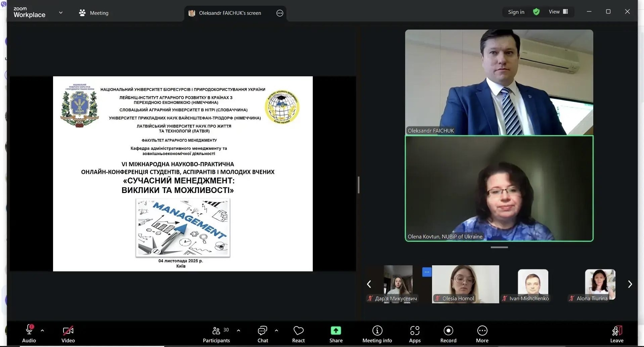Click the participant count '30'
The width and height of the screenshot is (644, 347).
[226, 330]
